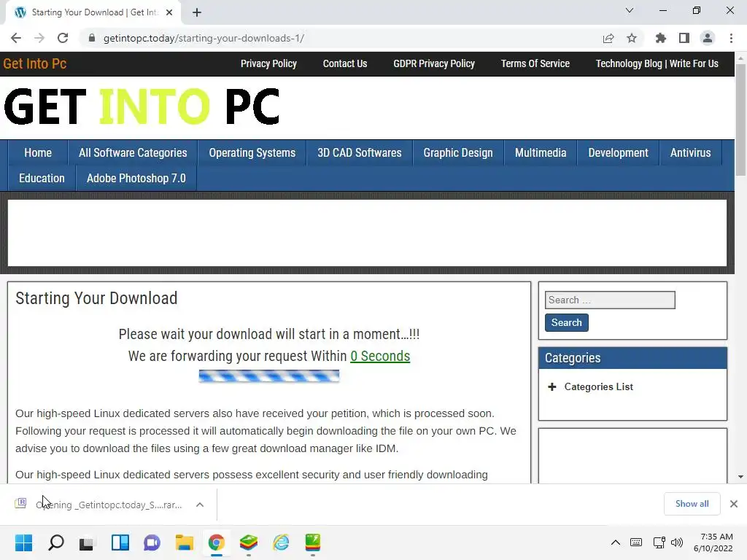This screenshot has height=560, width=747.
Task: Open a new browser tab
Action: pyautogui.click(x=197, y=12)
